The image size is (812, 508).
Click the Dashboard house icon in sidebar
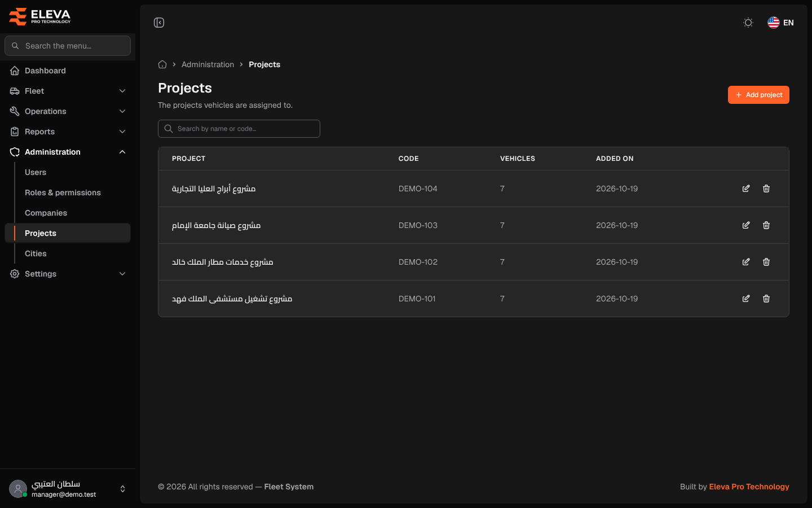15,71
